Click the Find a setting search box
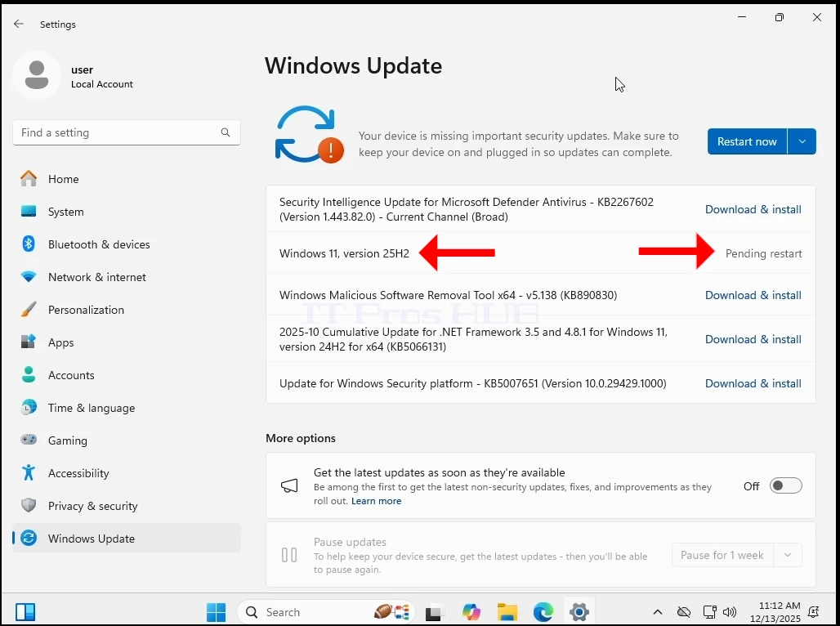Screen dimensions: 840x626 127,132
